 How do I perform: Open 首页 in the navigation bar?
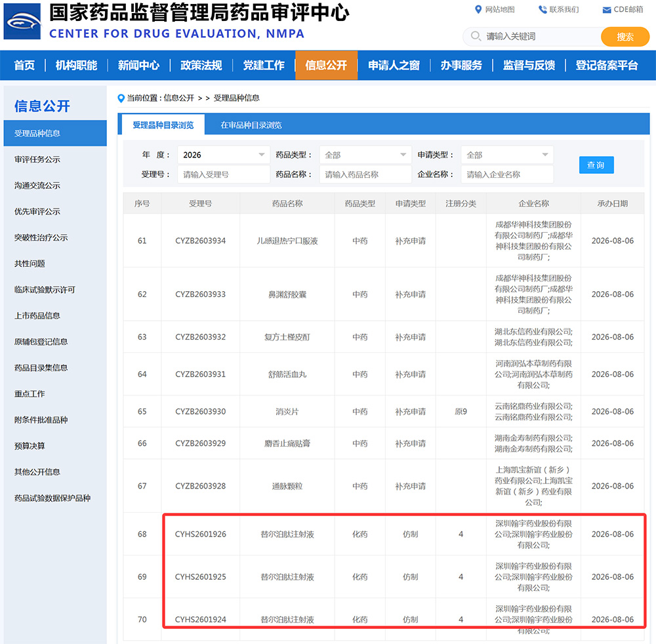click(24, 65)
